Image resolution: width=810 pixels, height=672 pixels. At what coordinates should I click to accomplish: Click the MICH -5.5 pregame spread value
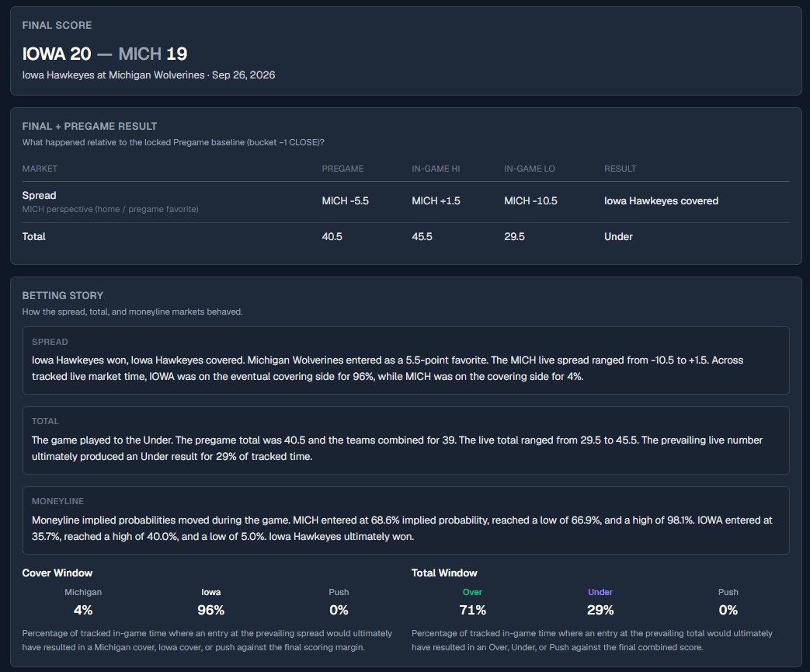[x=345, y=201]
